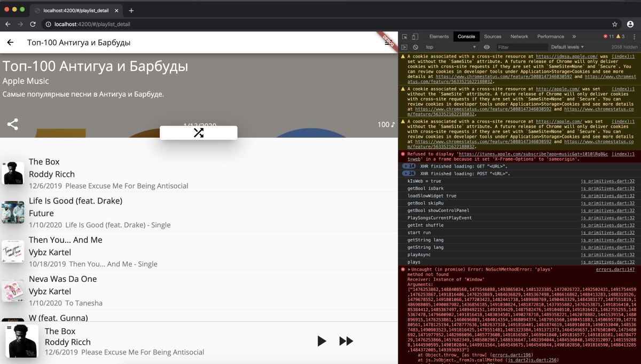Viewport: 641px width, 364px height.
Task: Click the red error count badge
Action: pos(608,36)
